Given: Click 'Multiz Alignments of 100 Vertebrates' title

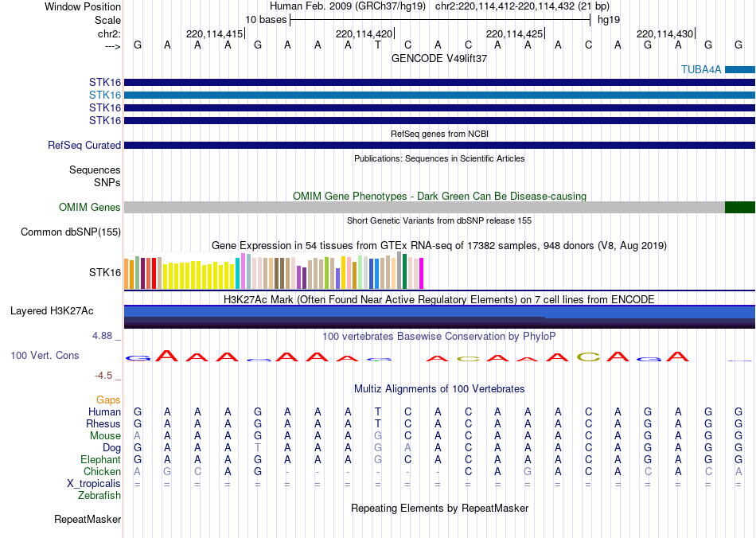Looking at the screenshot, I should tap(439, 388).
